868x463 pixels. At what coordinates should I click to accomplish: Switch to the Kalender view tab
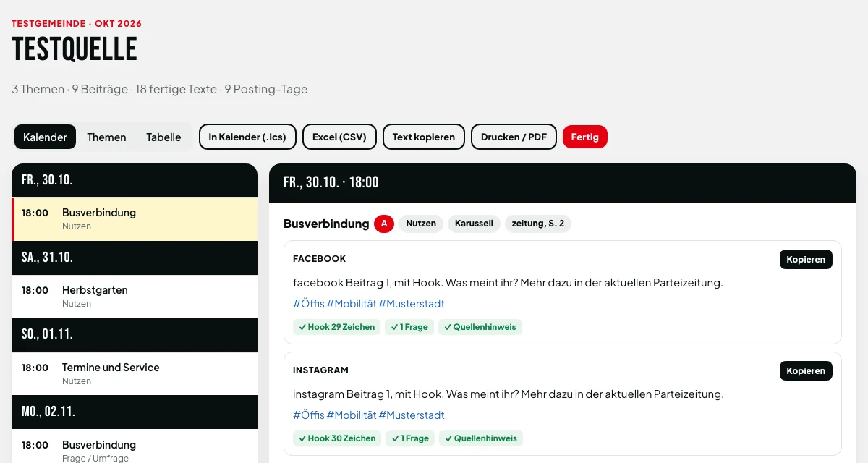(x=45, y=137)
